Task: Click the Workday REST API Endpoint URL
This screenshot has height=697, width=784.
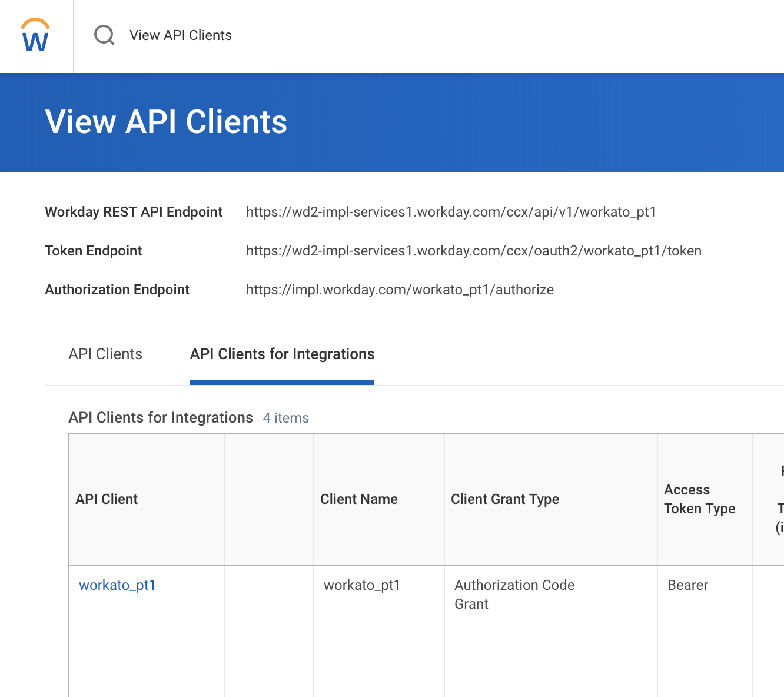Action: click(451, 212)
